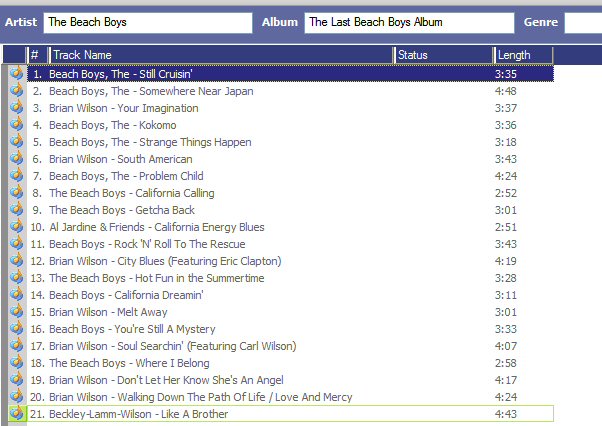The height and width of the screenshot is (426, 602).
Task: Select track 8 California Calling
Action: click(290, 193)
